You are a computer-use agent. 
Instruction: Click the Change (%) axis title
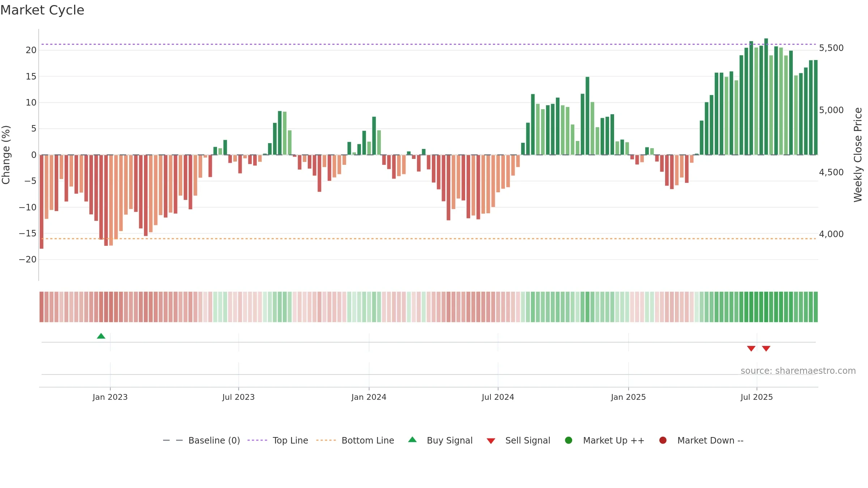(6, 155)
